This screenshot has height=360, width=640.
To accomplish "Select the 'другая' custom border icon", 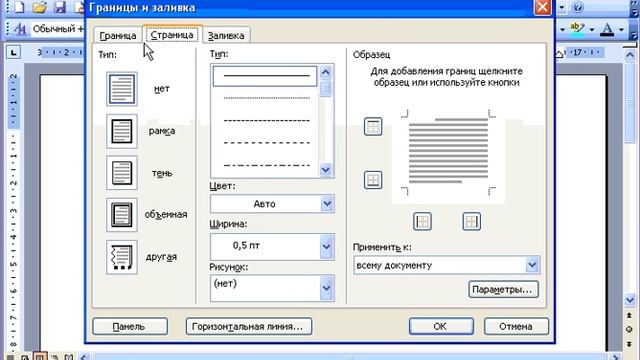I will coord(122,257).
